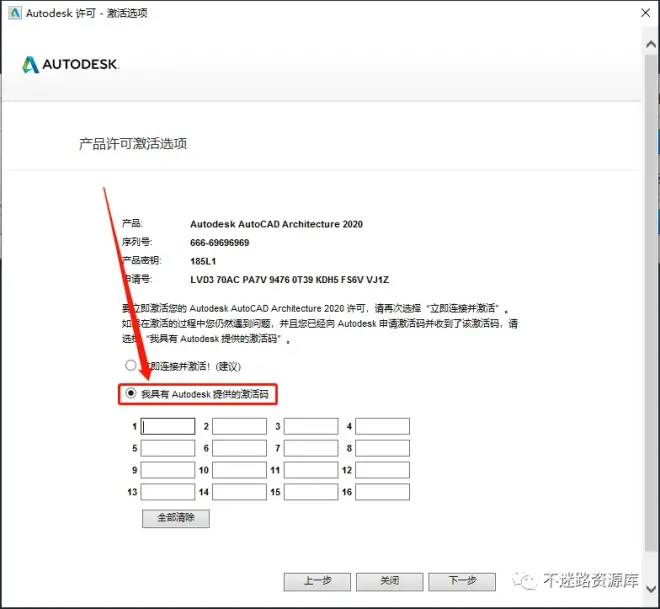Click activation code field 15

[311, 492]
